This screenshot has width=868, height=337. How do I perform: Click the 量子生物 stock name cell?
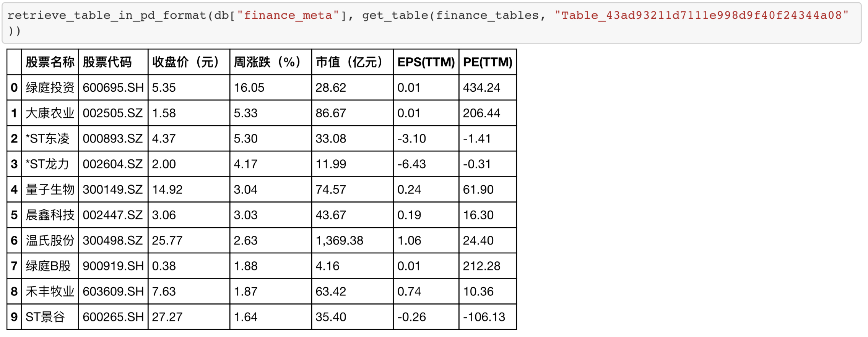[x=50, y=190]
